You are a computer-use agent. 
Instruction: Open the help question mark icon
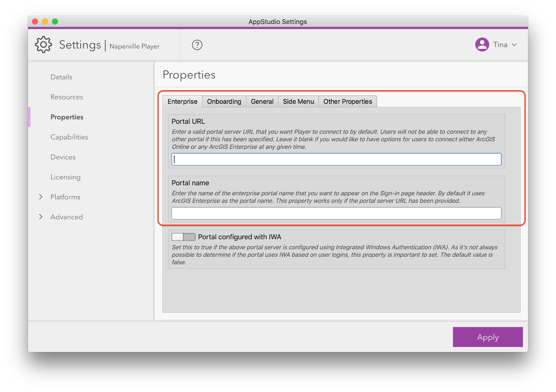pos(197,45)
